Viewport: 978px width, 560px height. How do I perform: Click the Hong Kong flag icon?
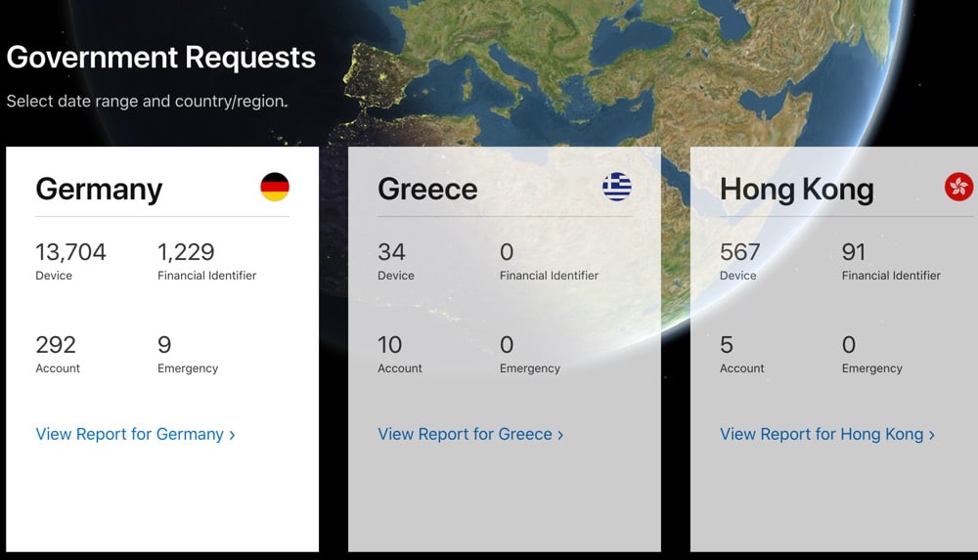pos(959,187)
